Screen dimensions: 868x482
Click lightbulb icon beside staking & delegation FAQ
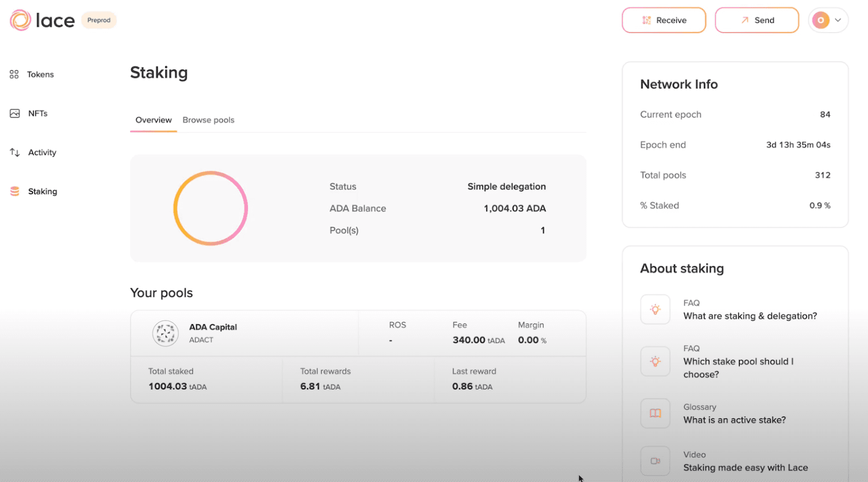[x=655, y=309]
